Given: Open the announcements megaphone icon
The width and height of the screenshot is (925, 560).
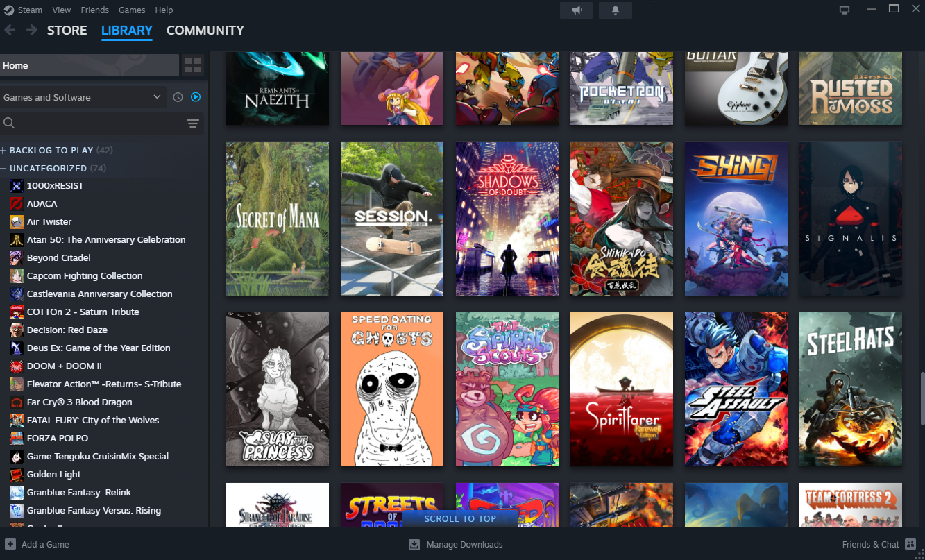Looking at the screenshot, I should coord(577,10).
